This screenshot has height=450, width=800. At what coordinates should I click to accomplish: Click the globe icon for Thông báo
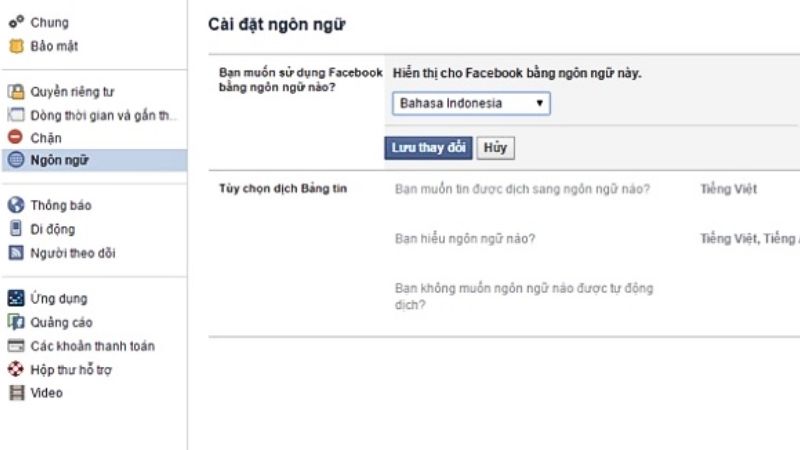pos(16,205)
